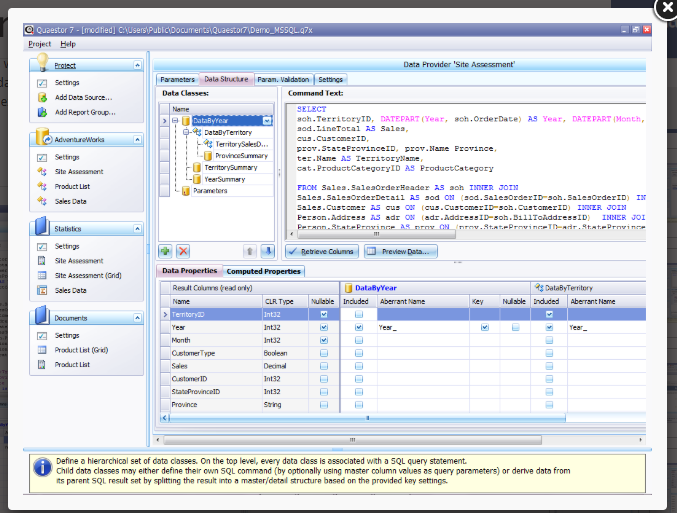Viewport: 677px width, 513px height.
Task: Click the Preview Data button
Action: [x=400, y=251]
